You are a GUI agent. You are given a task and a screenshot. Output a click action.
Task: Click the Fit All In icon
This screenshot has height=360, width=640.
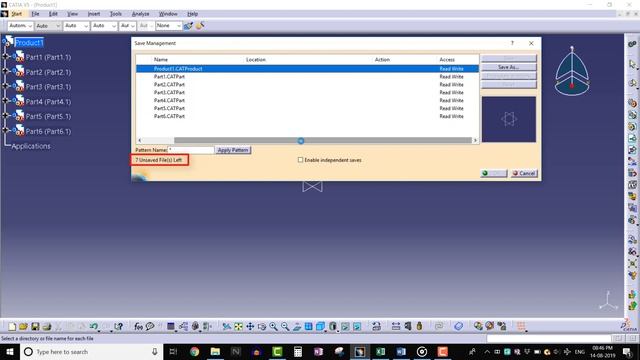click(x=238, y=326)
